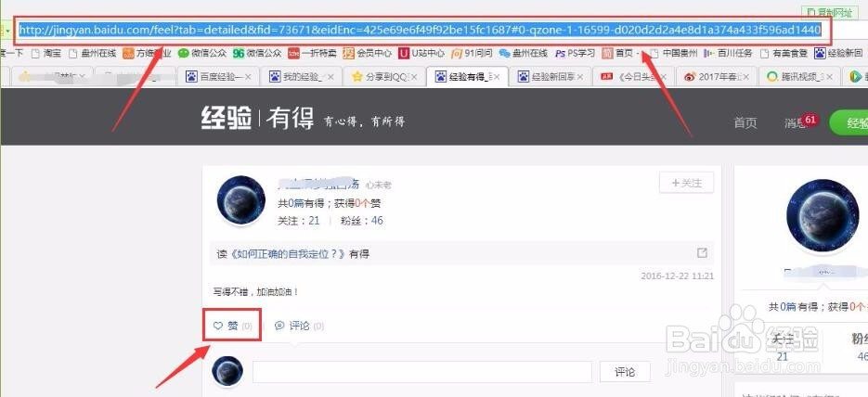Open the 91问问 bookmark
The width and height of the screenshot is (868, 397).
[472, 54]
